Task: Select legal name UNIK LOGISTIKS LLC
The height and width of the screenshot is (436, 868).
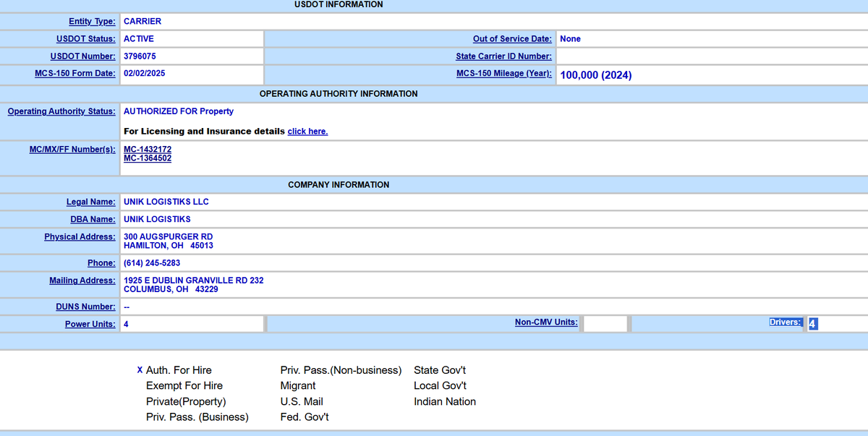Action: pyautogui.click(x=166, y=202)
